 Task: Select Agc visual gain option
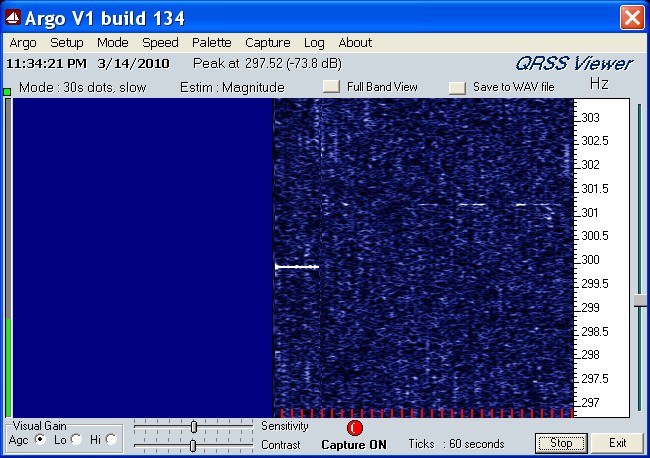[40, 439]
